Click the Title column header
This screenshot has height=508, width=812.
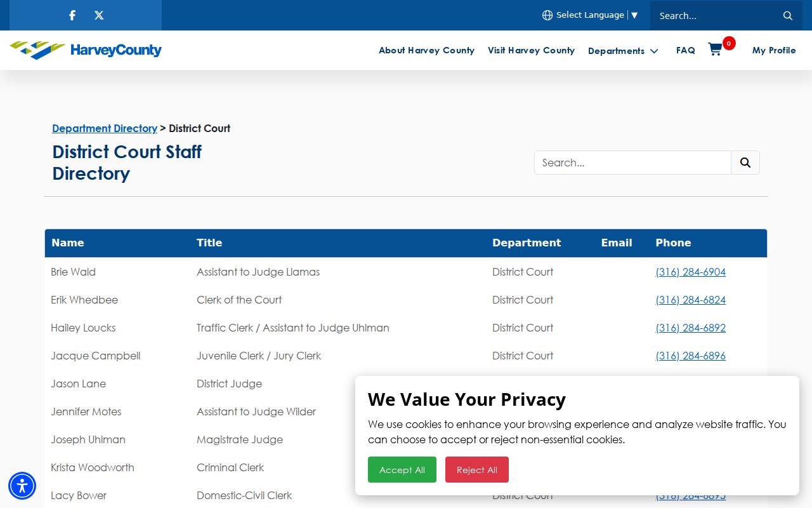pos(209,243)
